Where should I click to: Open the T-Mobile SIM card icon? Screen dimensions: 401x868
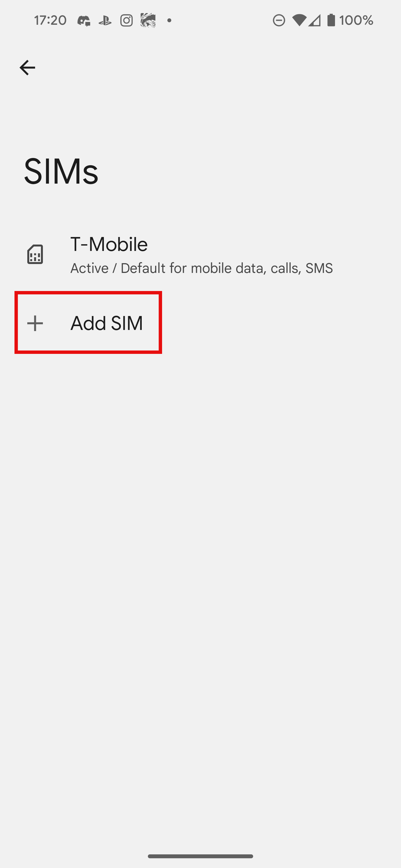(x=35, y=254)
